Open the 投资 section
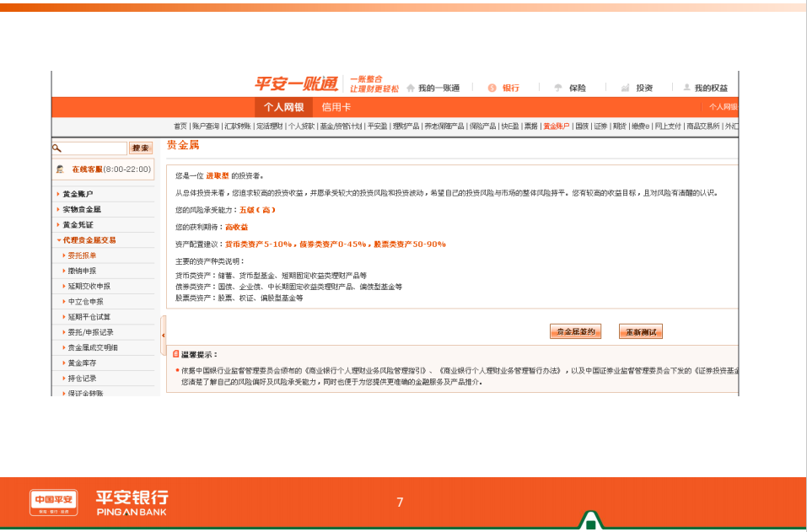Screen dimensions: 807x532 (637, 88)
